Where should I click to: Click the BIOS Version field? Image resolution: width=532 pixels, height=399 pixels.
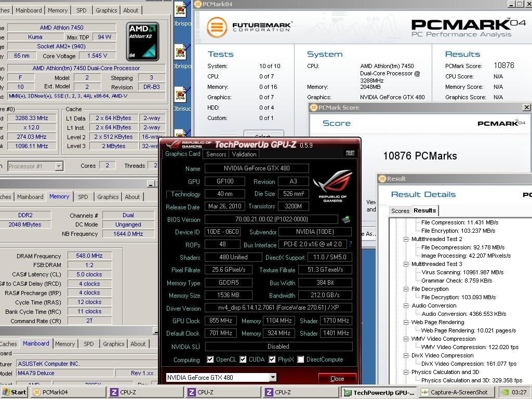click(271, 219)
